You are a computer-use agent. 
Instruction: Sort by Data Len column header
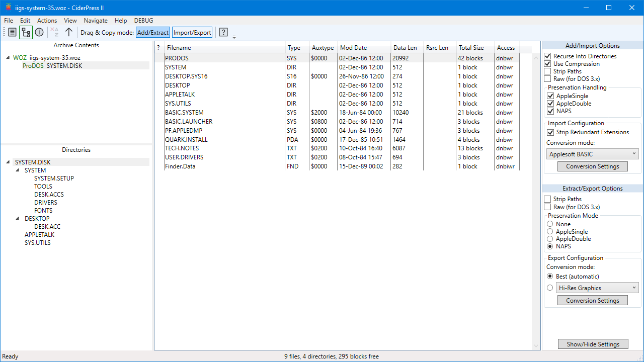click(407, 48)
